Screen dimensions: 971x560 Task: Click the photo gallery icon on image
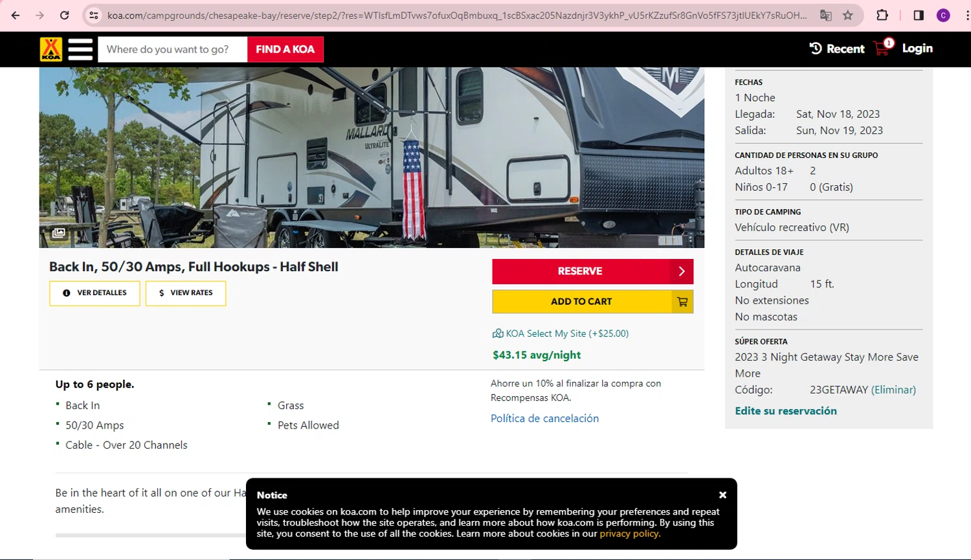59,232
